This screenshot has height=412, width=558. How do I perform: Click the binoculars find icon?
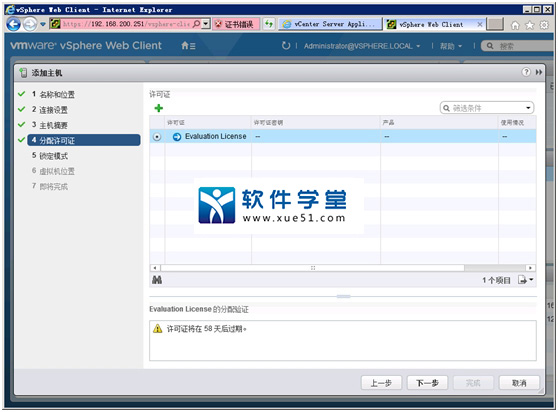157,280
